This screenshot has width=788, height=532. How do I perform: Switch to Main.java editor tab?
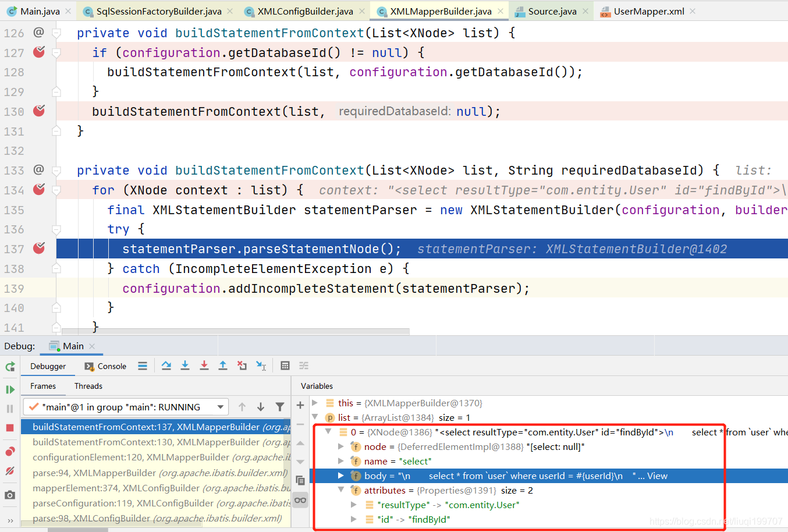pyautogui.click(x=40, y=11)
